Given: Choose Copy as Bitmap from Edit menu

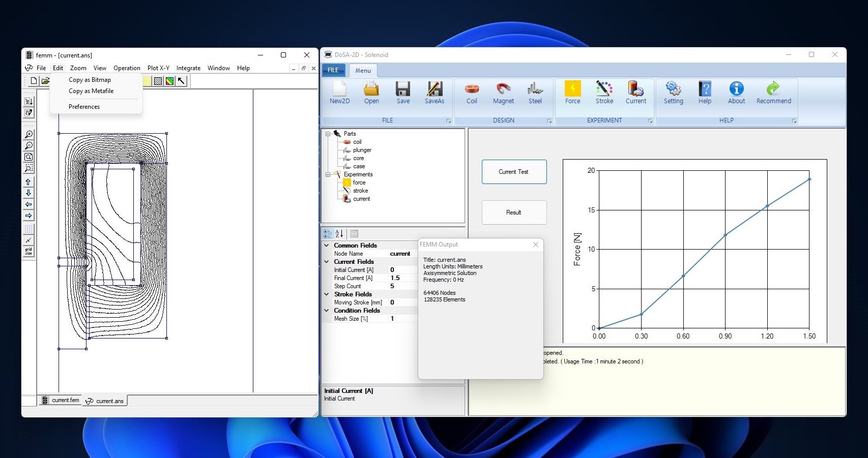Looking at the screenshot, I should (90, 80).
